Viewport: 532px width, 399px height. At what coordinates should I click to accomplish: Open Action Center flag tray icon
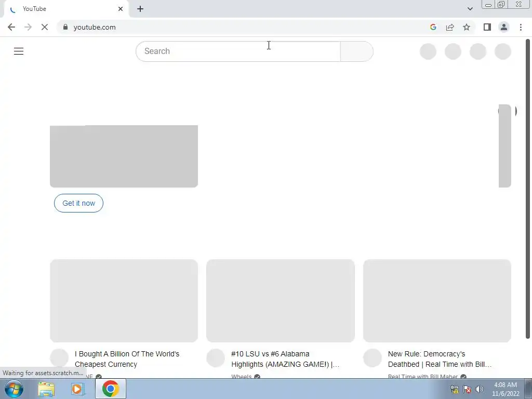[x=467, y=389]
